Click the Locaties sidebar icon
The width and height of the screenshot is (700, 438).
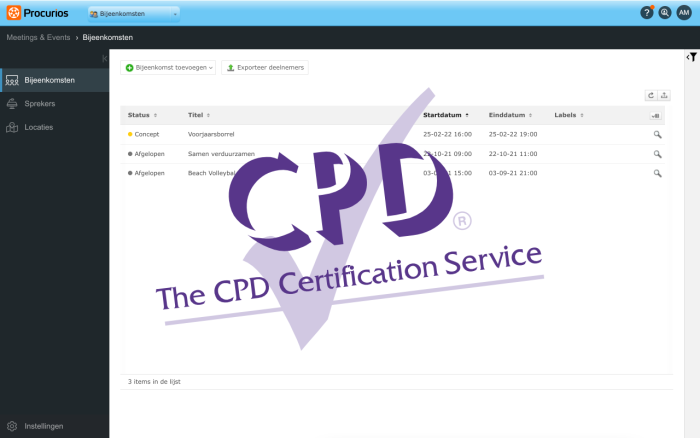pyautogui.click(x=12, y=127)
